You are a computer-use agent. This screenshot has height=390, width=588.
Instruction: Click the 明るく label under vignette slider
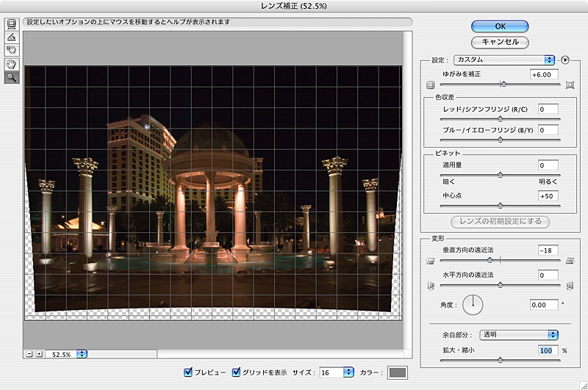tap(548, 181)
